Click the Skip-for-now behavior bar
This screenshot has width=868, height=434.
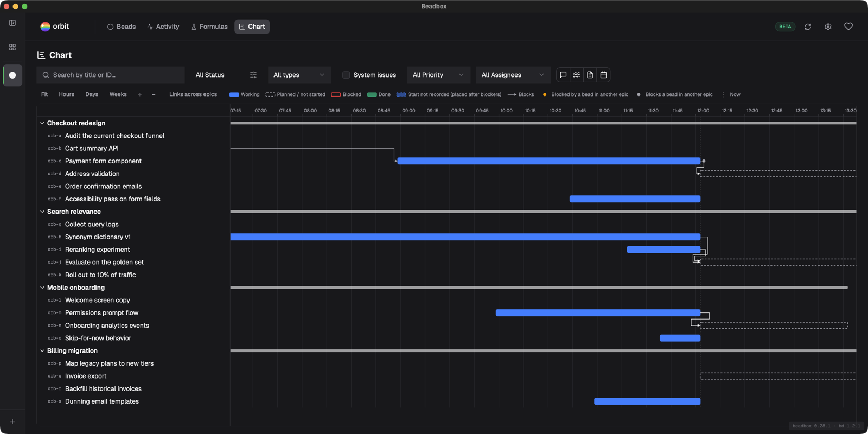click(680, 338)
